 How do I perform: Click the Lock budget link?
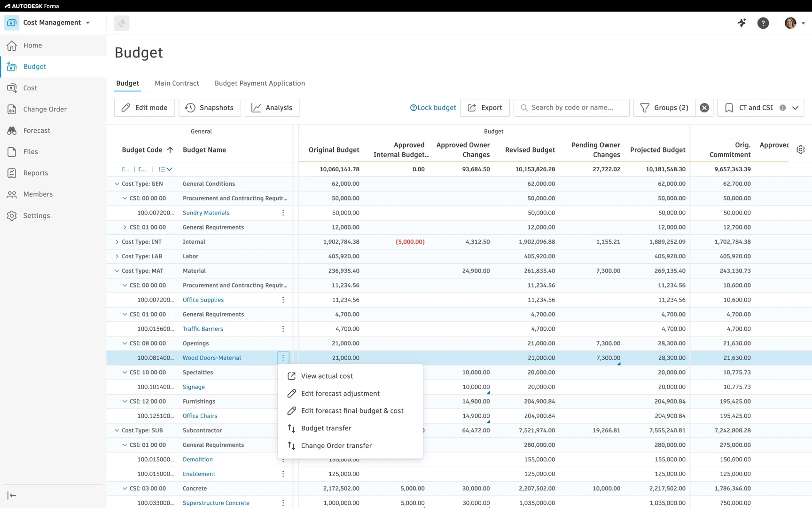pos(433,108)
